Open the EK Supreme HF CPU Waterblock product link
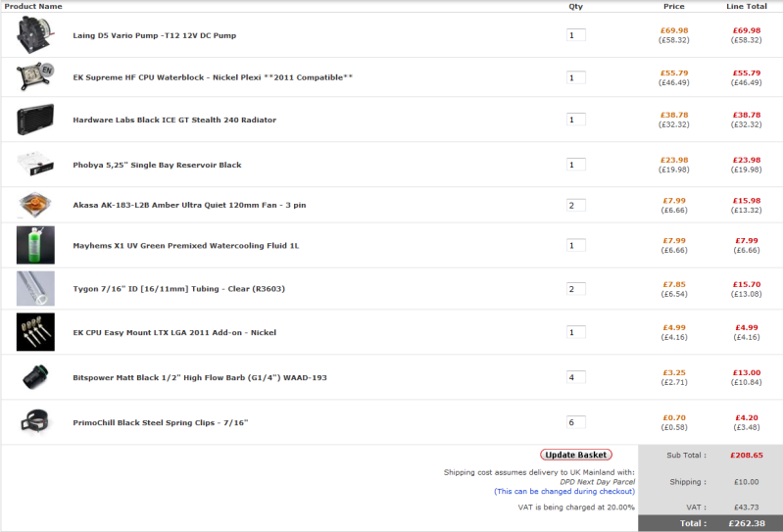Viewport: 783px width, 532px height. coord(213,77)
